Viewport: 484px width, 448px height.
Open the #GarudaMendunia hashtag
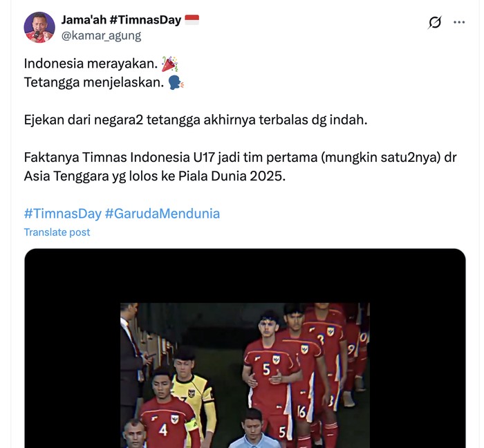[162, 214]
